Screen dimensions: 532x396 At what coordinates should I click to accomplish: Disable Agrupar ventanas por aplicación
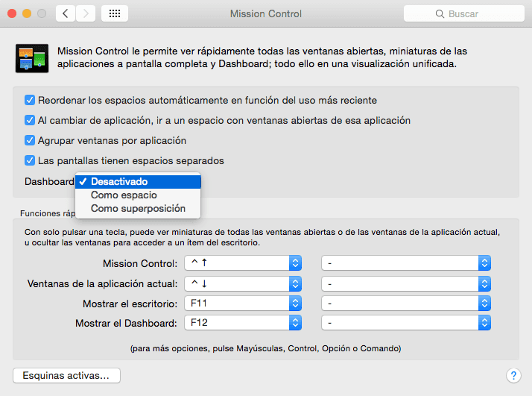coord(30,140)
